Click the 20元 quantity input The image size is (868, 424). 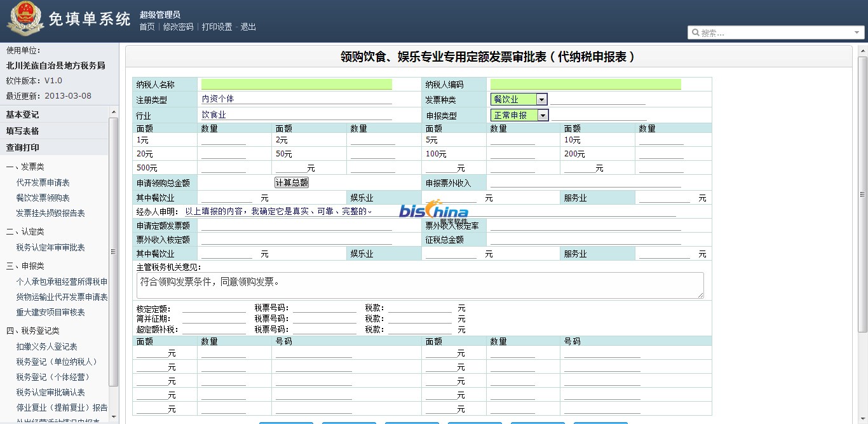click(224, 154)
